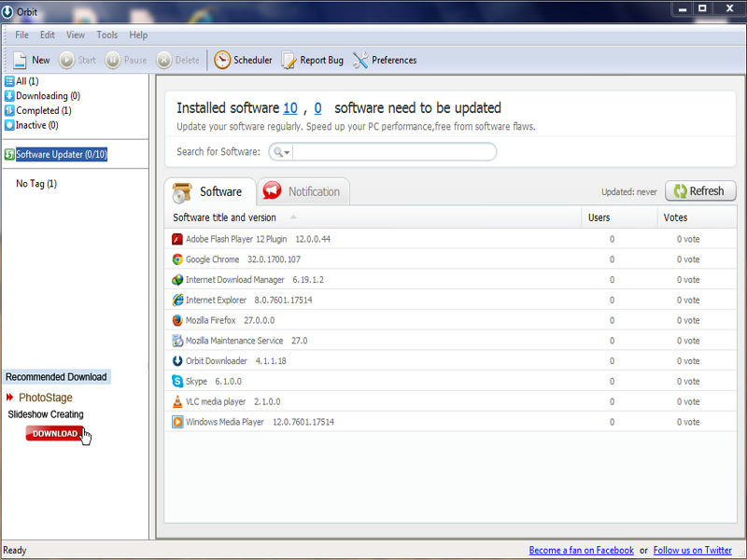Select the All (1) category
The width and height of the screenshot is (747, 560).
(x=27, y=81)
